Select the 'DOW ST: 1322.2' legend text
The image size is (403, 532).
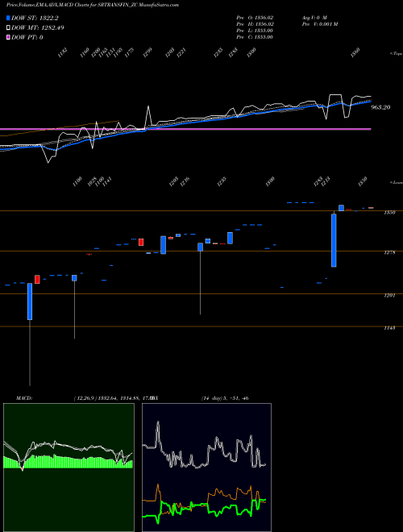pyautogui.click(x=35, y=18)
